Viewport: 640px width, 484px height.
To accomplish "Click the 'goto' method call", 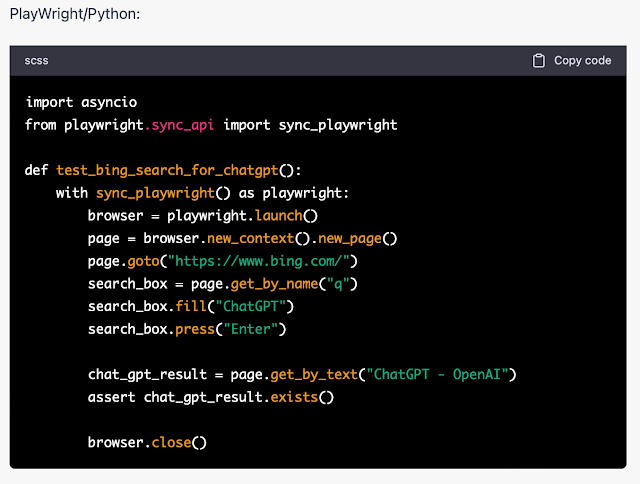I will click(143, 261).
